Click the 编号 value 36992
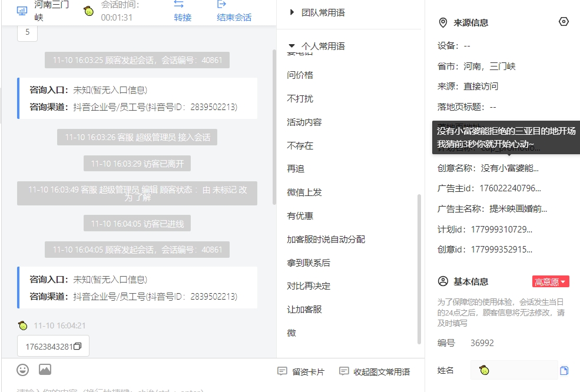 482,343
